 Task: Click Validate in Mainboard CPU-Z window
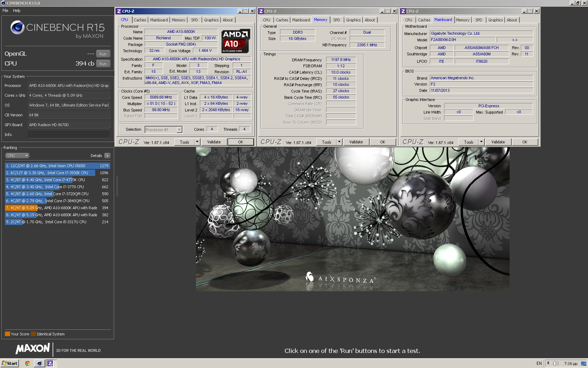tap(498, 142)
